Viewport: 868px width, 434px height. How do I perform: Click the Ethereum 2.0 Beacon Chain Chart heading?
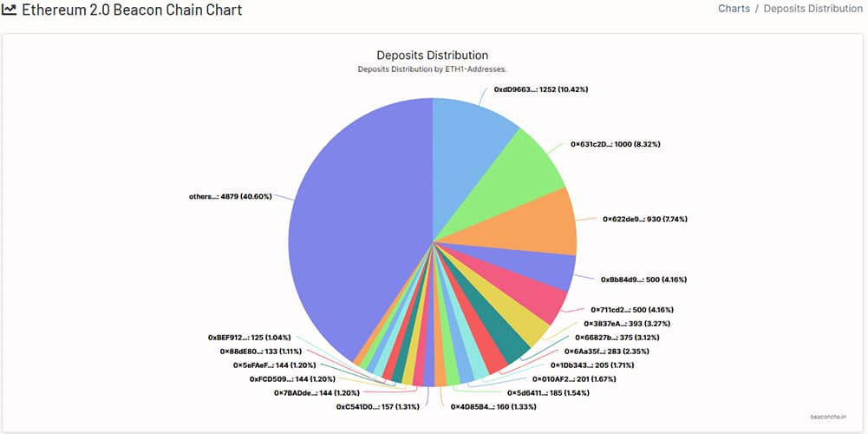pos(131,10)
